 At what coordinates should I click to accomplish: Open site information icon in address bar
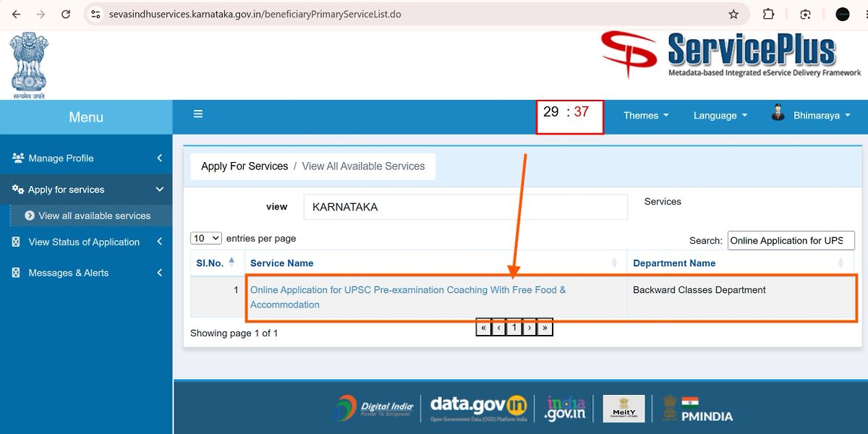(x=95, y=14)
